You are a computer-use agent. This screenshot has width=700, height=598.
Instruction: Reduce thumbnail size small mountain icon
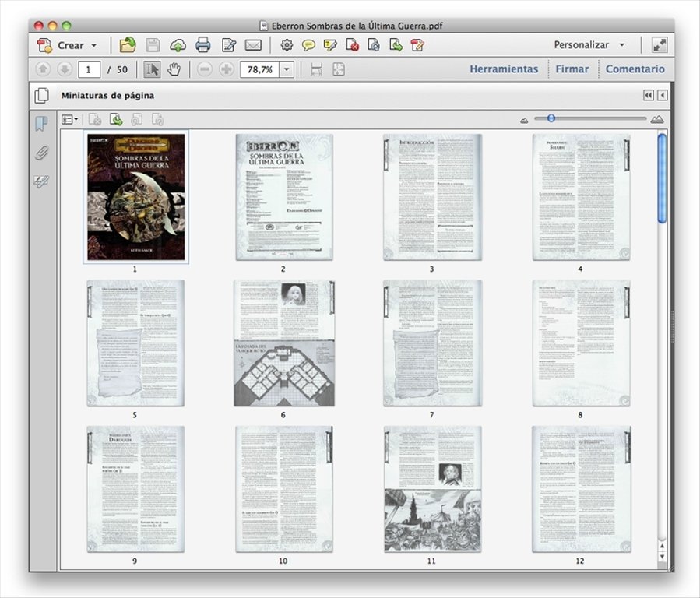pos(524,120)
